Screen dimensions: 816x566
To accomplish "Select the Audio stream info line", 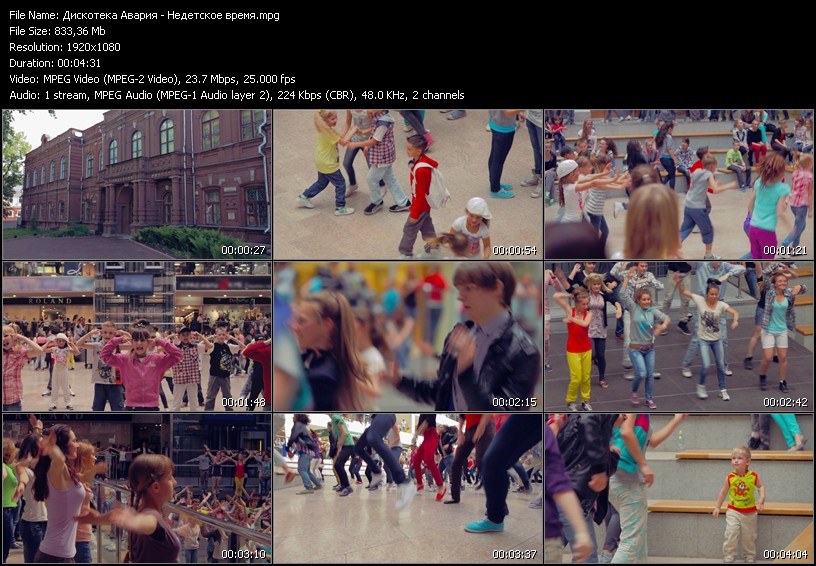I will coord(236,95).
